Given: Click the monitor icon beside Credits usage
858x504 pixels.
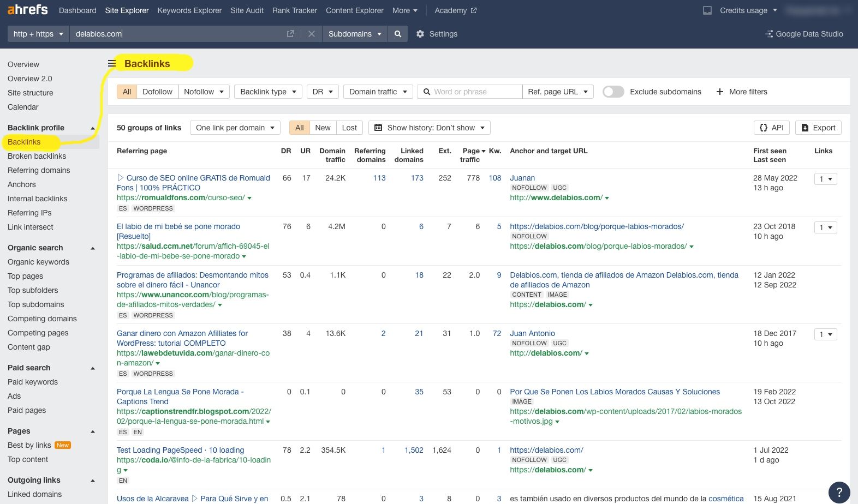Looking at the screenshot, I should click(707, 10).
